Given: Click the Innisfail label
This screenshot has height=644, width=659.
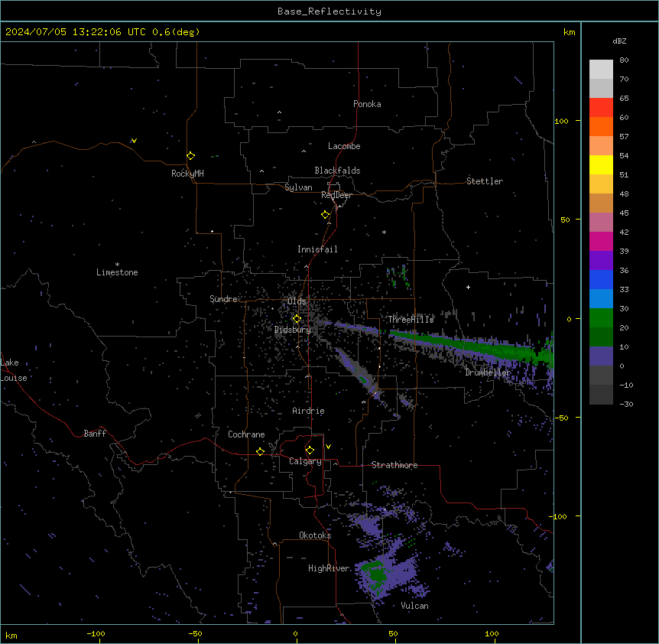Looking at the screenshot, I should pos(317,249).
